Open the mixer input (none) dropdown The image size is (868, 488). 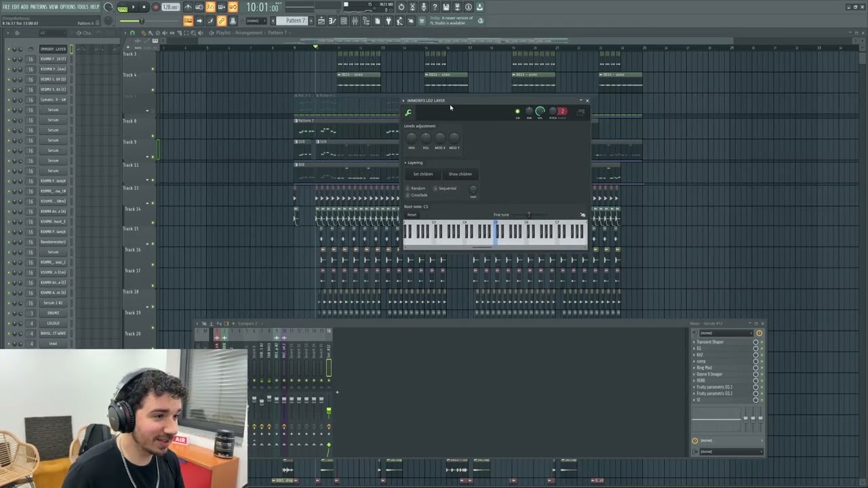pyautogui.click(x=726, y=333)
